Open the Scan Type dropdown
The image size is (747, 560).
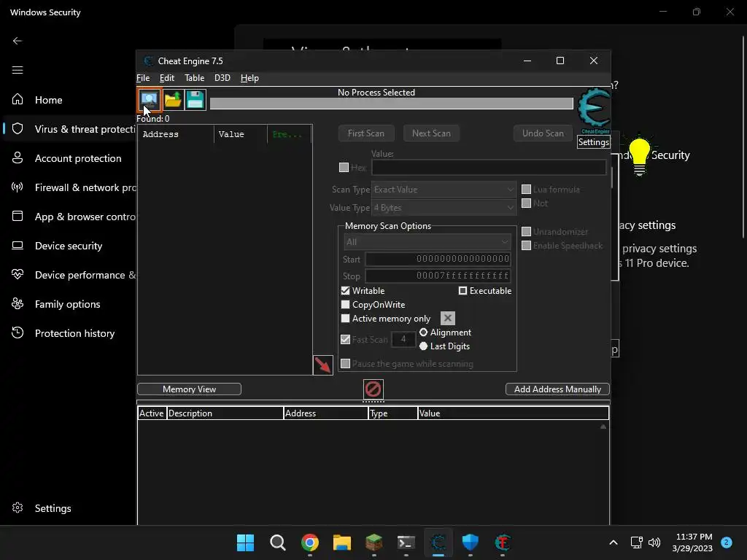tap(444, 190)
